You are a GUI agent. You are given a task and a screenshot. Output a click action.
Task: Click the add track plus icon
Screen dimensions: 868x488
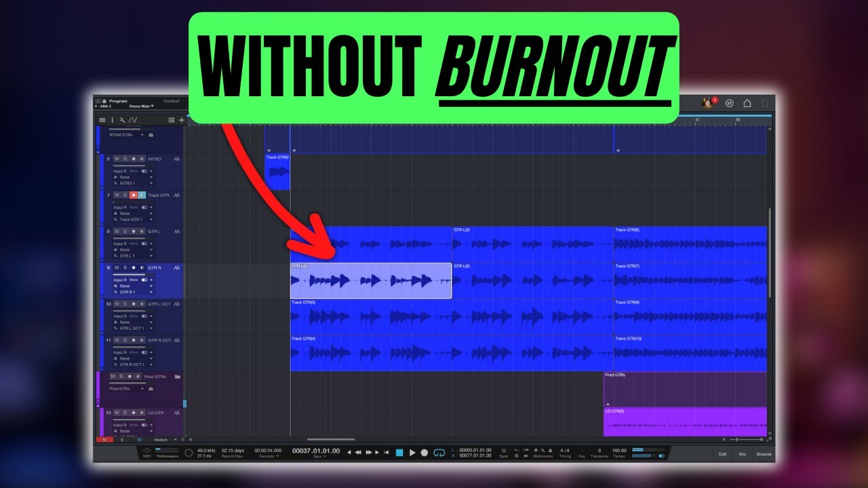coord(182,120)
